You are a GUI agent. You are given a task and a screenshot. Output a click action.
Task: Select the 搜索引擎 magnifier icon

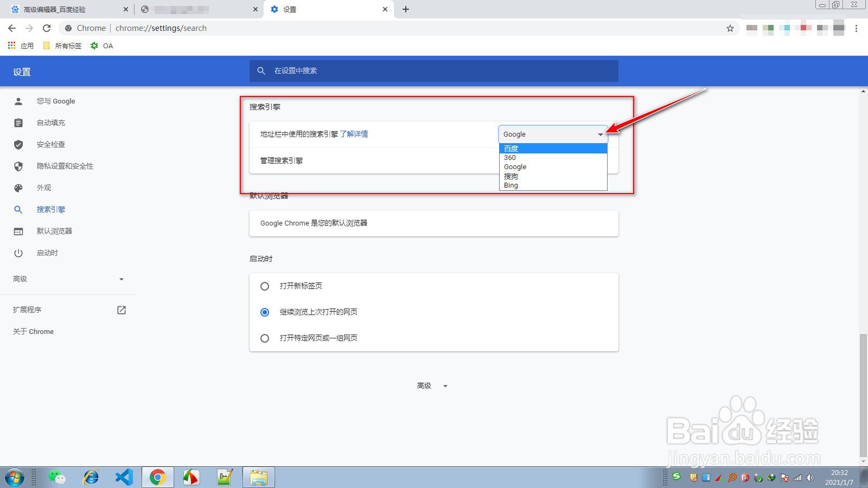19,209
